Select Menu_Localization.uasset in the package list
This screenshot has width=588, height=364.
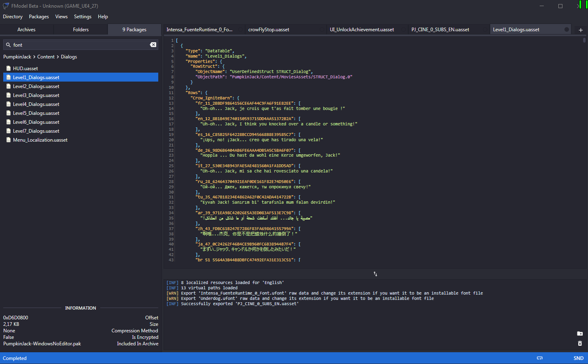coord(40,140)
